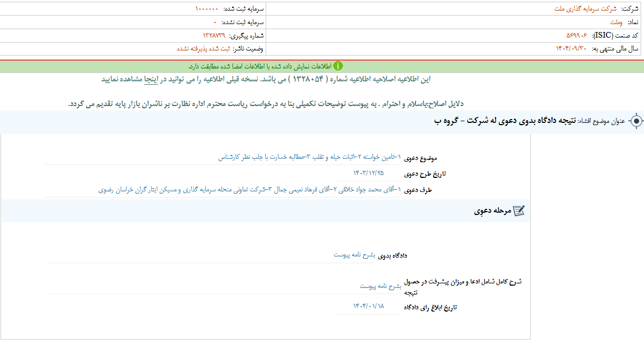Click the target icon beside عنوان موضوع افشاء
644x348 pixels.
point(636,121)
